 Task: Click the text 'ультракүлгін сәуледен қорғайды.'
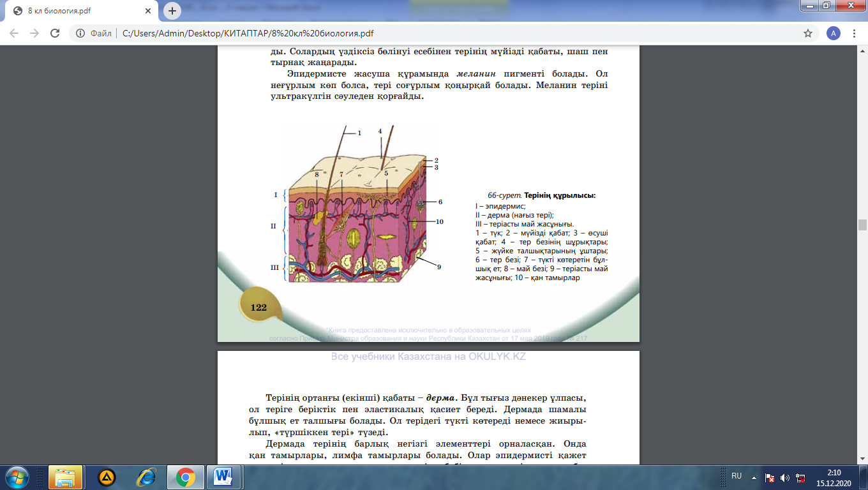pyautogui.click(x=347, y=97)
